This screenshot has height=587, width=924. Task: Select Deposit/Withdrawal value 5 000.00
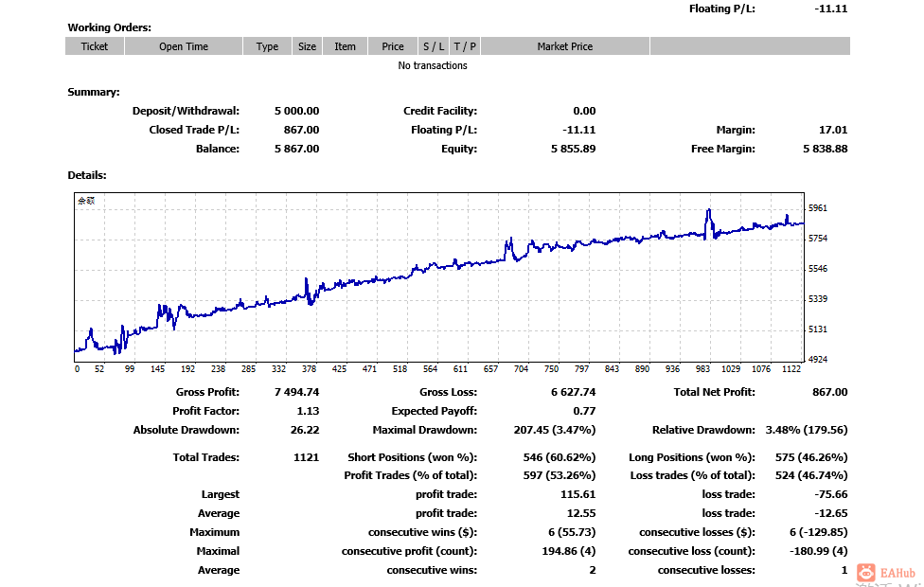click(x=296, y=111)
